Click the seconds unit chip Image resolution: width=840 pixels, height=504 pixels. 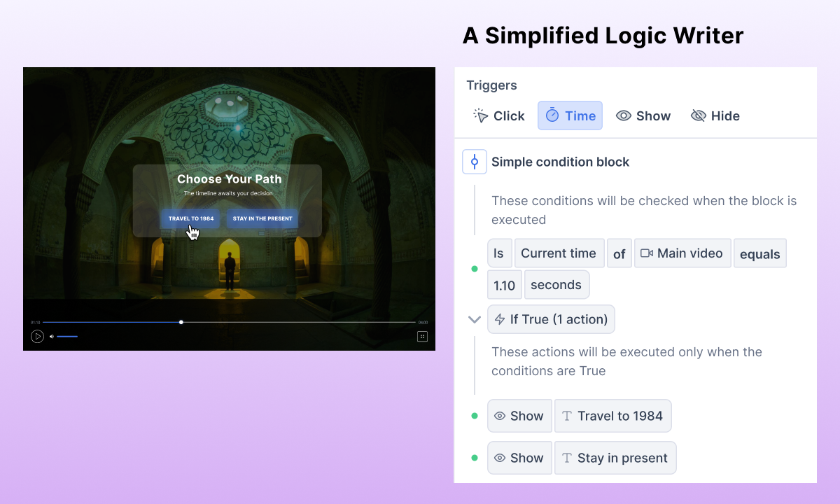point(556,285)
